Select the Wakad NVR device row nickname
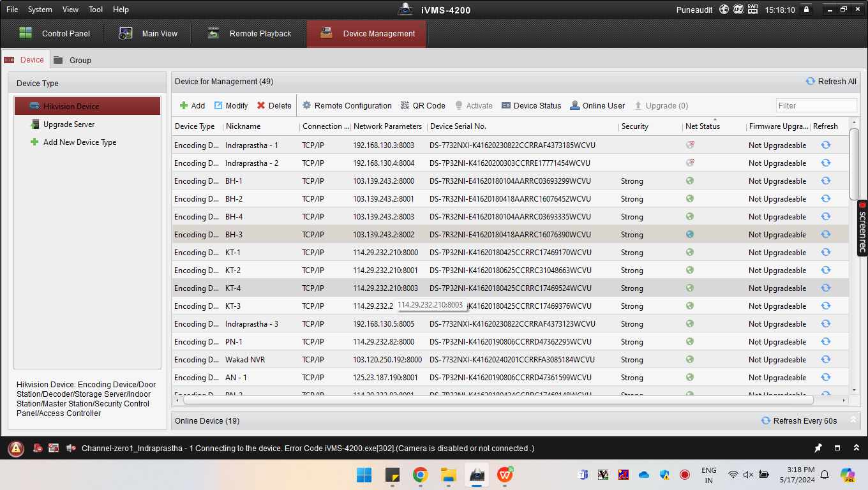 245,360
